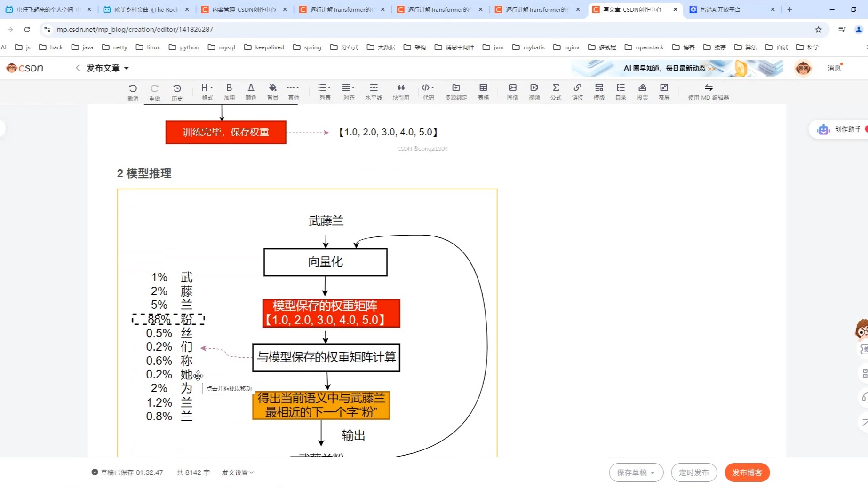Image resolution: width=868 pixels, height=488 pixels.
Task: Open the keepalived bookmarks folder
Action: pyautogui.click(x=264, y=47)
